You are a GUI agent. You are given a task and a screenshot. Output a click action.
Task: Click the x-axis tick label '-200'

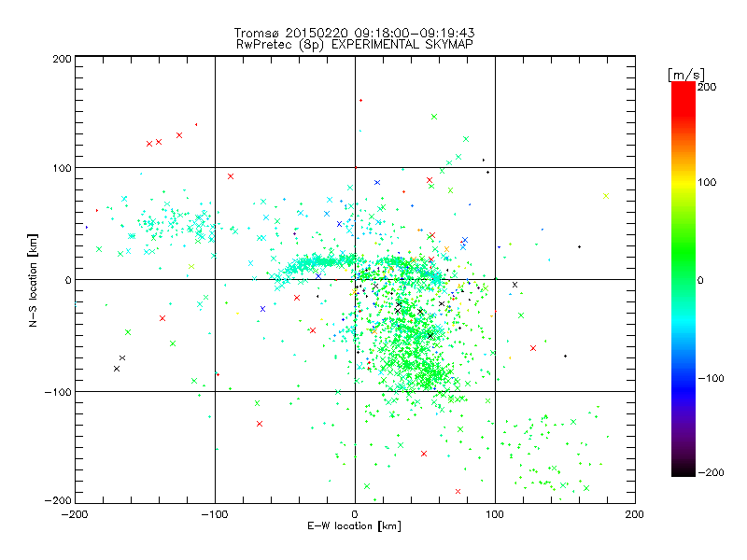75,514
